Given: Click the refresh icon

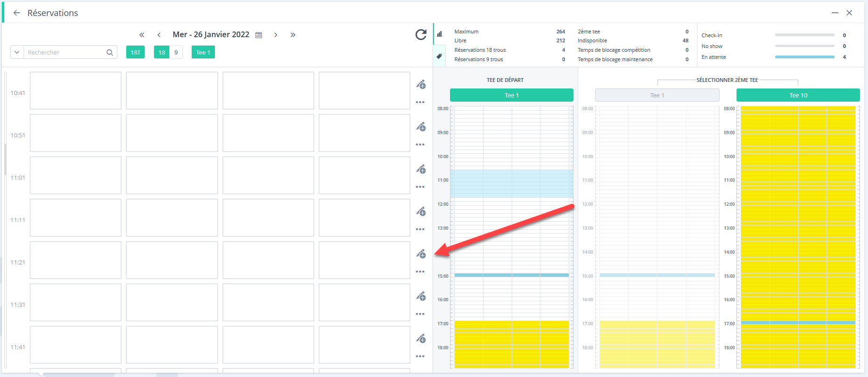Looking at the screenshot, I should (x=421, y=34).
